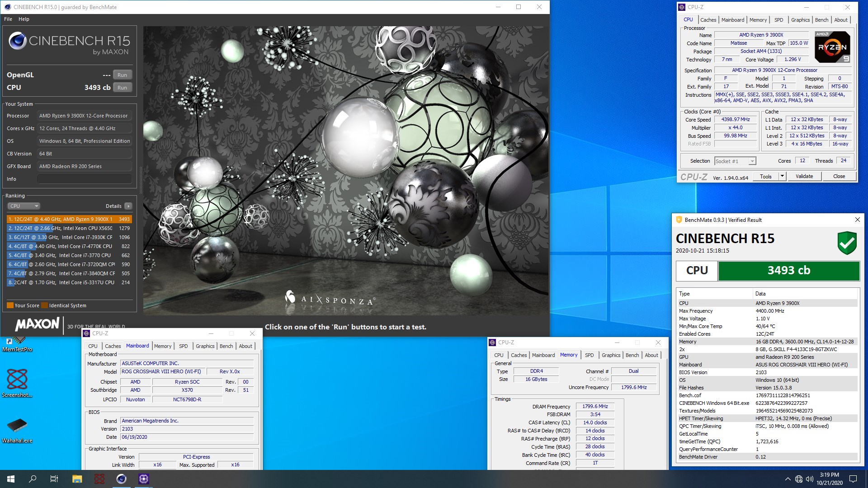Open Task View on the taskbar
Viewport: 868px width, 488px height.
54,479
